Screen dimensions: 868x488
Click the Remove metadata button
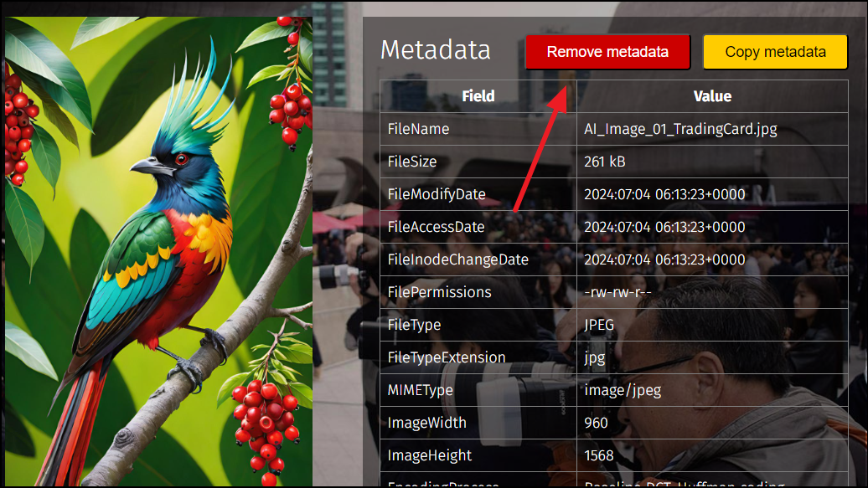tap(607, 52)
